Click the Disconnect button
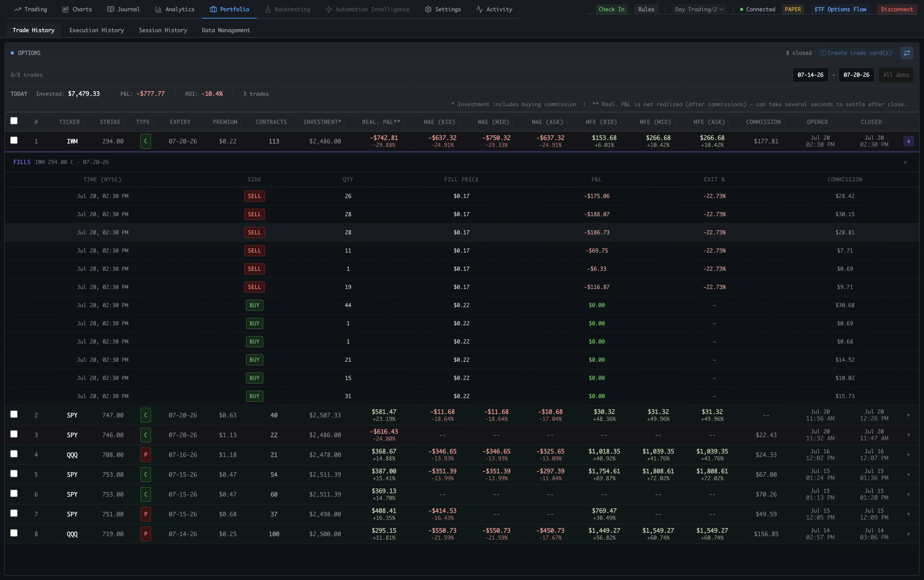Viewport: 924px width, 580px height. point(897,9)
